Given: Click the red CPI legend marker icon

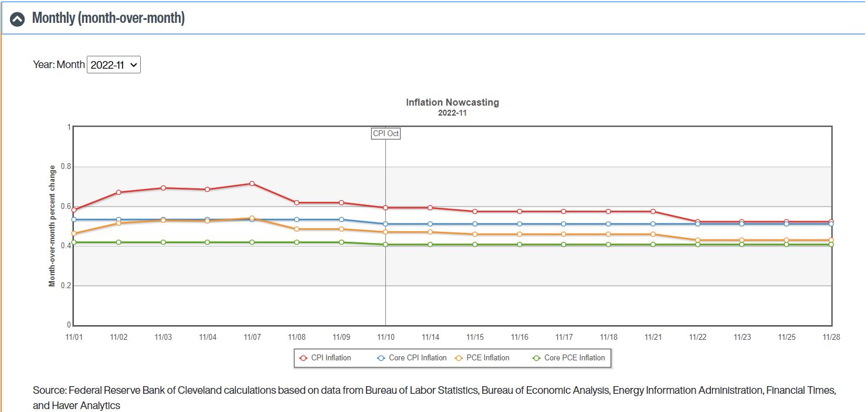Looking at the screenshot, I should pos(303,357).
